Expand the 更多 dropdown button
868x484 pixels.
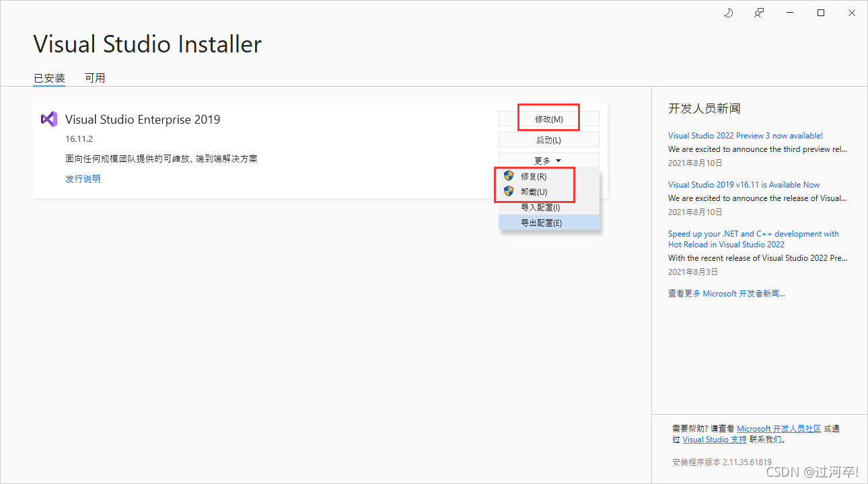[548, 161]
